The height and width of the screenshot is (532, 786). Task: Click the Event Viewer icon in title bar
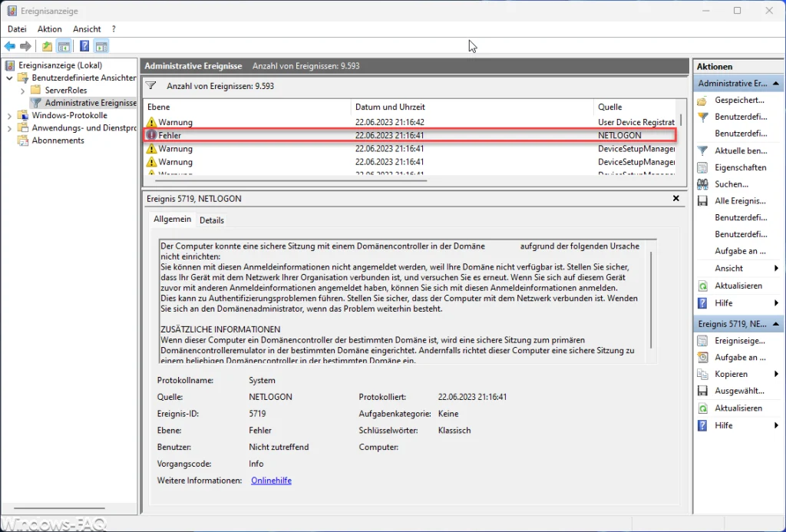(11, 11)
